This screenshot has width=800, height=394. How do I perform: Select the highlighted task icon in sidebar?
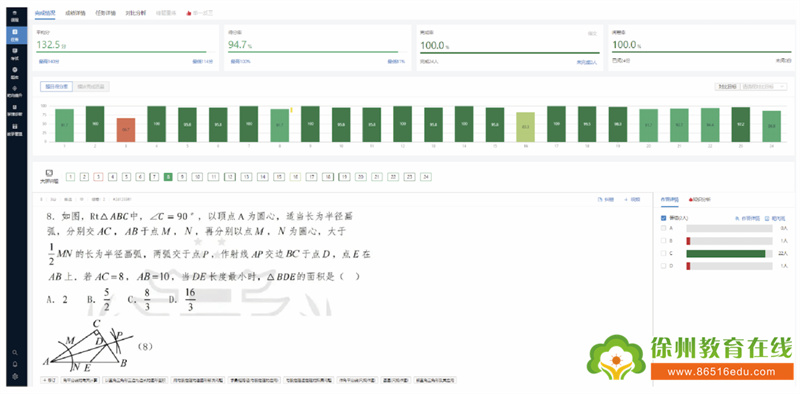pyautogui.click(x=14, y=35)
